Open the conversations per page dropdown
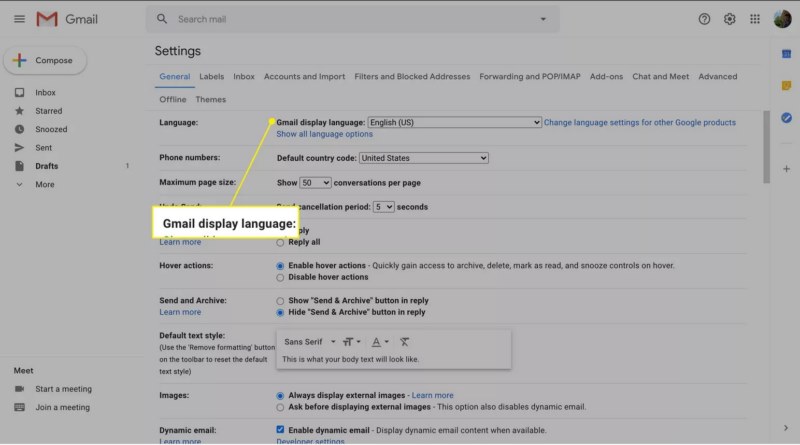The width and height of the screenshot is (800, 445). (315, 183)
